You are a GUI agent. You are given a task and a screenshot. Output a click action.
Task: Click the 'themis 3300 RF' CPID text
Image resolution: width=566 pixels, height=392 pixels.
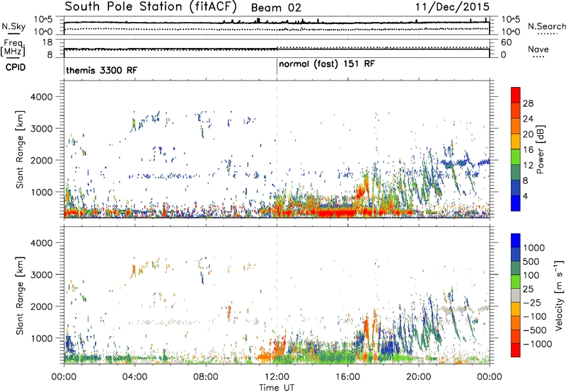point(101,70)
